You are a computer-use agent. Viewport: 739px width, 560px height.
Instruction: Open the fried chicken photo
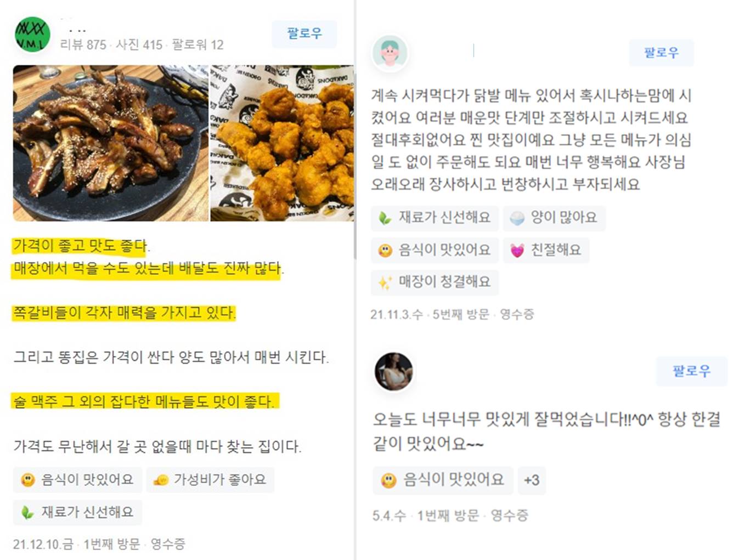[282, 143]
